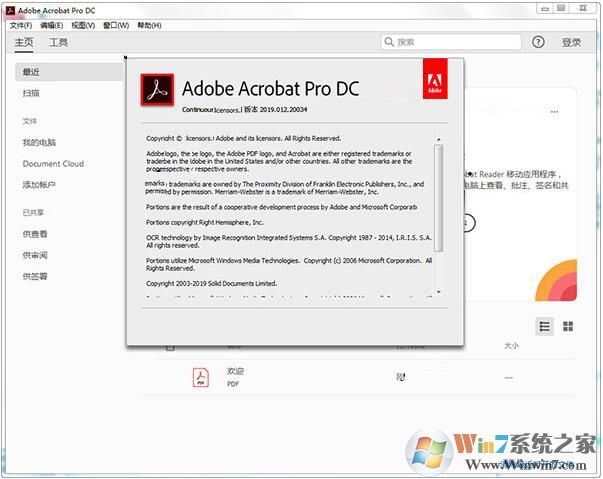Click the About dialog scroll down arrow
This screenshot has width=603, height=479.
tap(438, 293)
